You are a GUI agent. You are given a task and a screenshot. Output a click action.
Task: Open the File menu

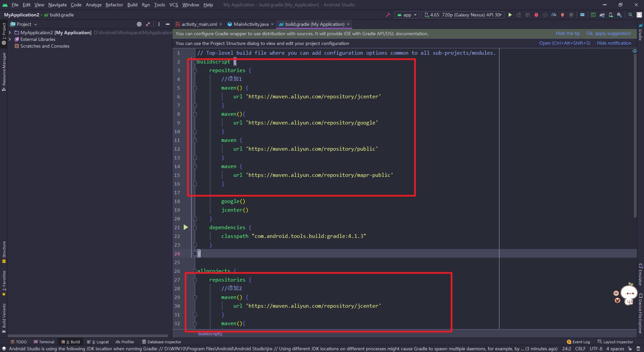(15, 5)
